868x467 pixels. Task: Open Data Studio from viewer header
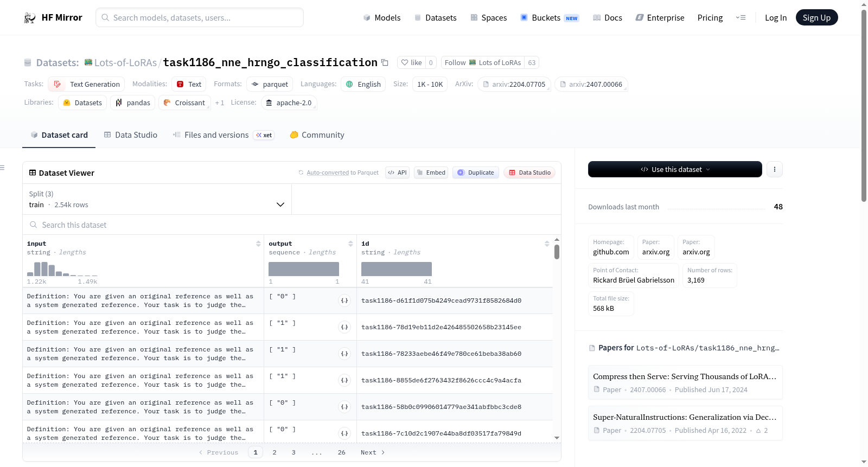pyautogui.click(x=529, y=172)
